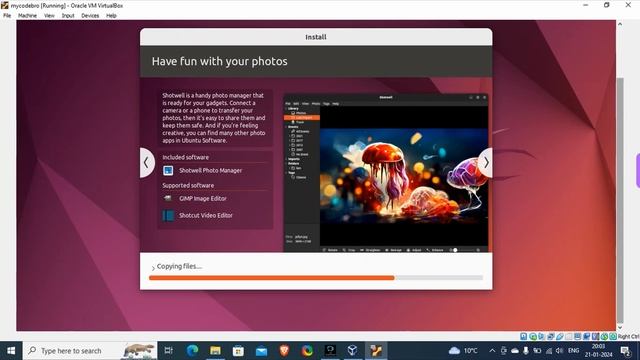Click the Install window title
The height and width of the screenshot is (360, 640).
coord(316,37)
